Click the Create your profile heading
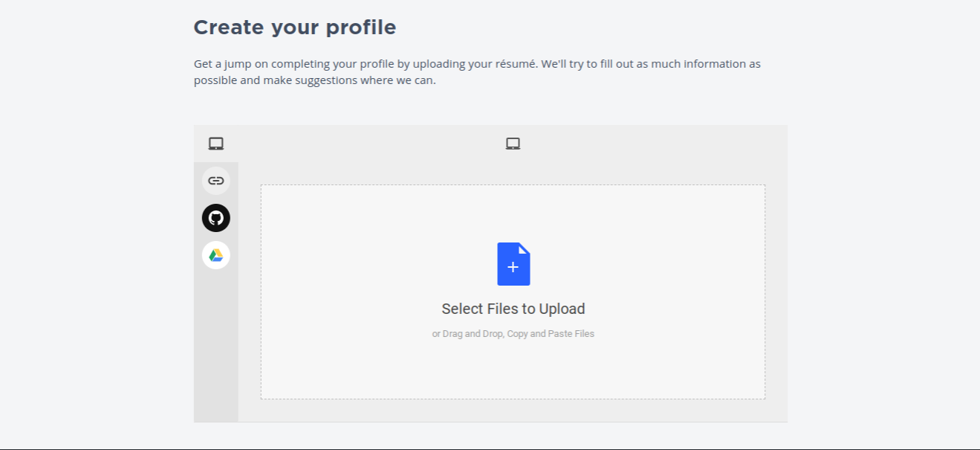The height and width of the screenshot is (450, 980). pyautogui.click(x=295, y=28)
